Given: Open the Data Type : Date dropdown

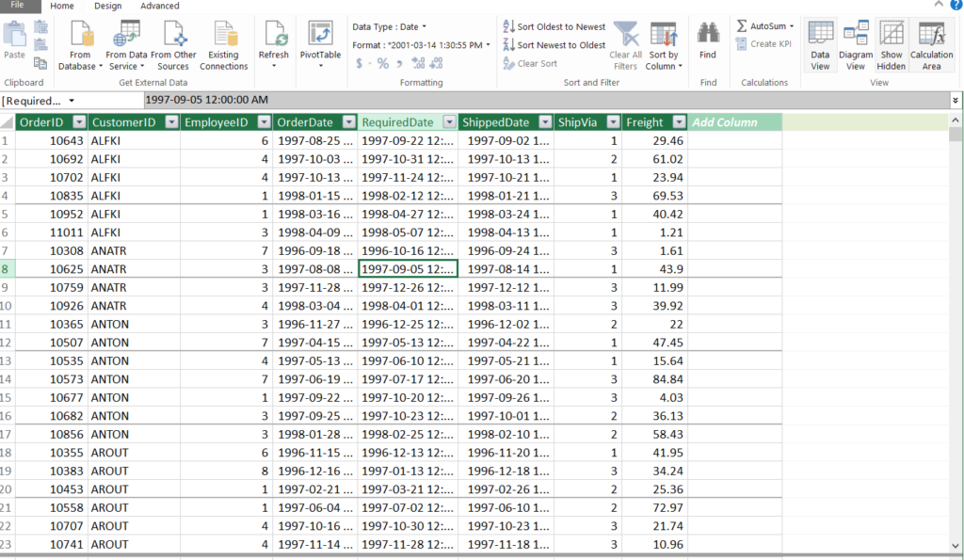Looking at the screenshot, I should coord(389,26).
